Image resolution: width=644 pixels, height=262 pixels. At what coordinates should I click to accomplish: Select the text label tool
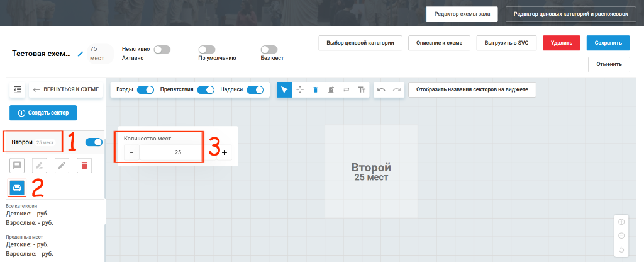point(362,89)
